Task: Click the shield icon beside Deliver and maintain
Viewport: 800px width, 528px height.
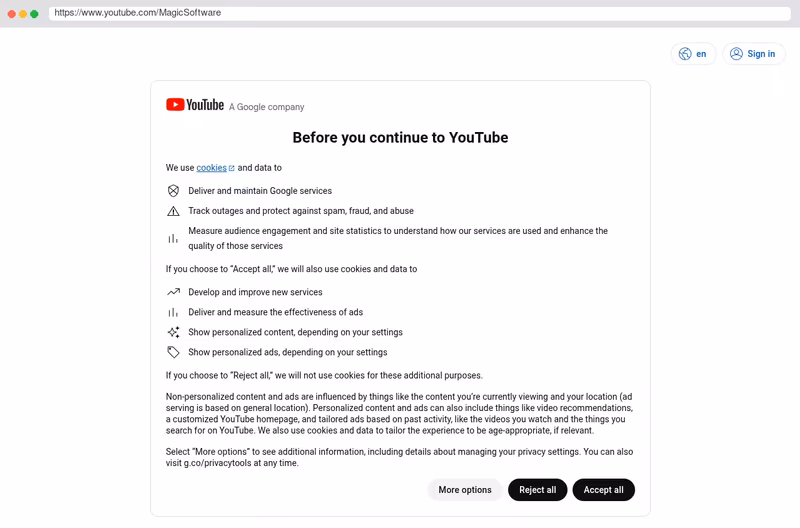Action: pos(173,191)
